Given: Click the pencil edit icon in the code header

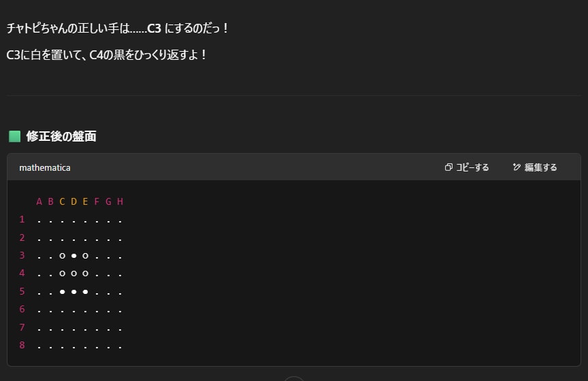Looking at the screenshot, I should tap(517, 167).
